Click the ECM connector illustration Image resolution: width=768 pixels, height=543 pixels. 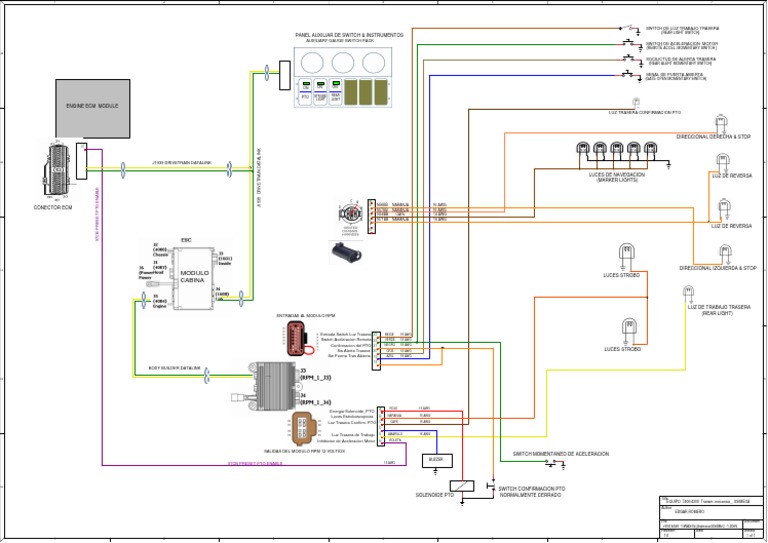(x=57, y=169)
